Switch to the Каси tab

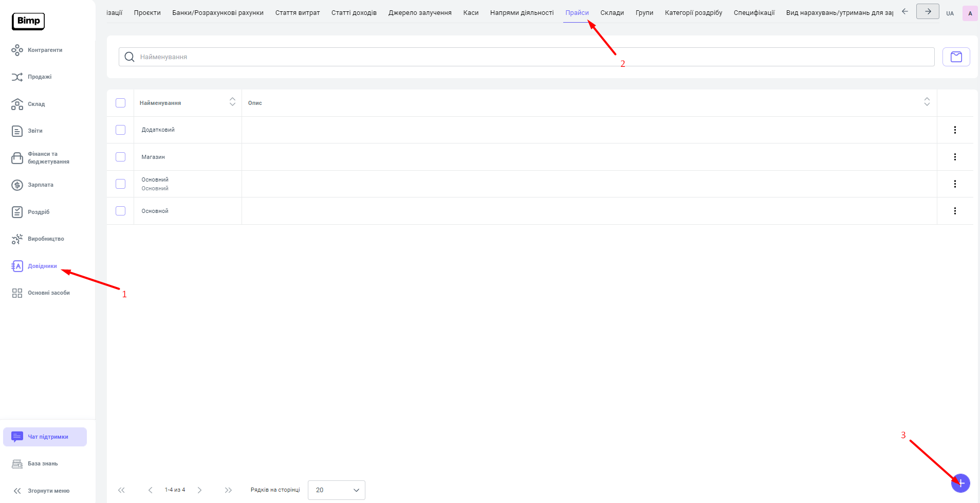tap(471, 13)
